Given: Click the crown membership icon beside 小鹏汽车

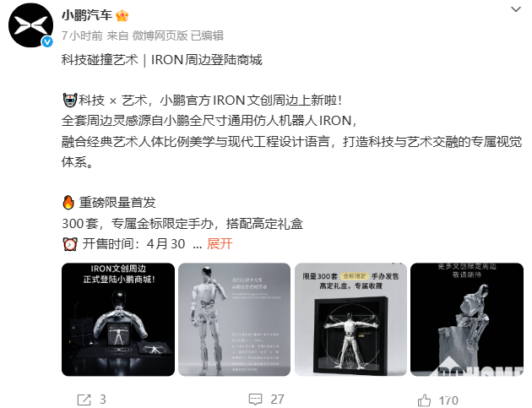Looking at the screenshot, I should (x=122, y=15).
